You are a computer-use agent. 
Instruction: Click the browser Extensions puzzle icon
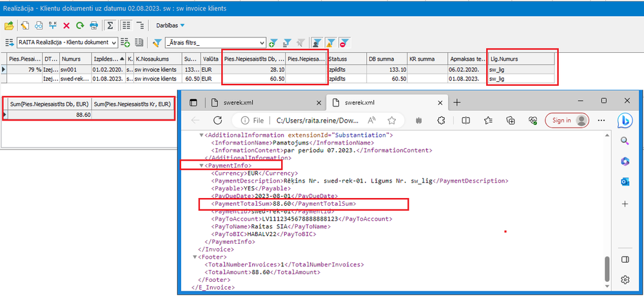coord(442,120)
